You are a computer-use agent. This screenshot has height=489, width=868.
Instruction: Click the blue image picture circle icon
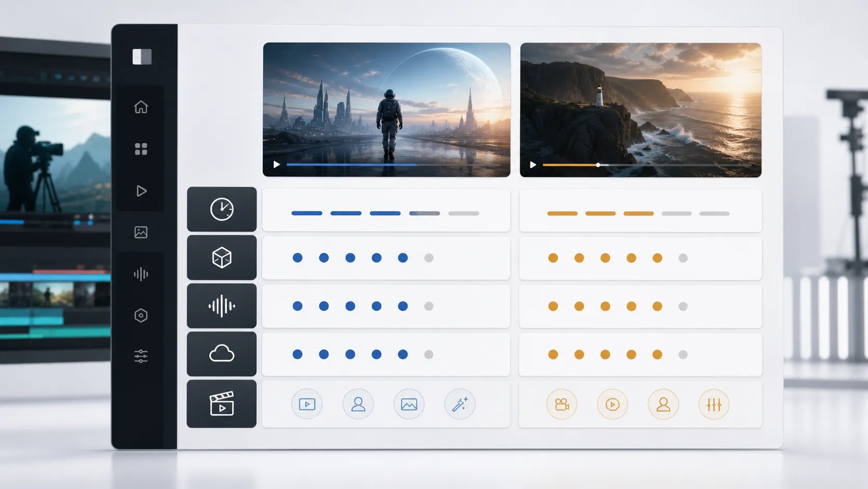409,404
